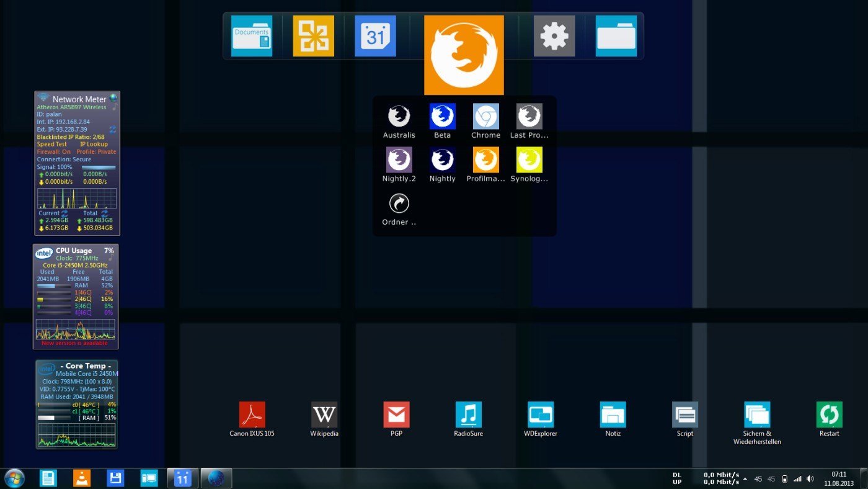Click Profile: Private in Network Meter
Viewport: 868px width, 489px height.
click(x=96, y=151)
